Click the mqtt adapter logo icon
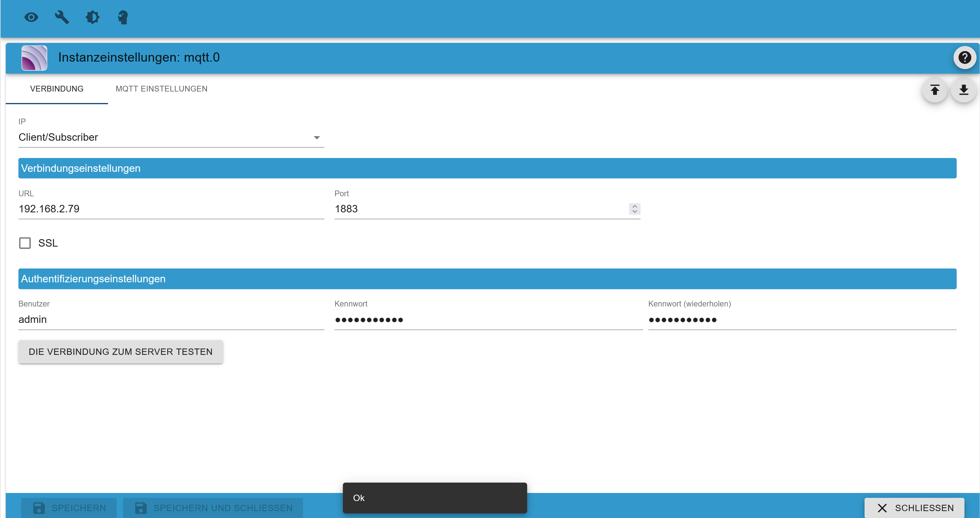Screen dimensions: 980x518 [34, 58]
